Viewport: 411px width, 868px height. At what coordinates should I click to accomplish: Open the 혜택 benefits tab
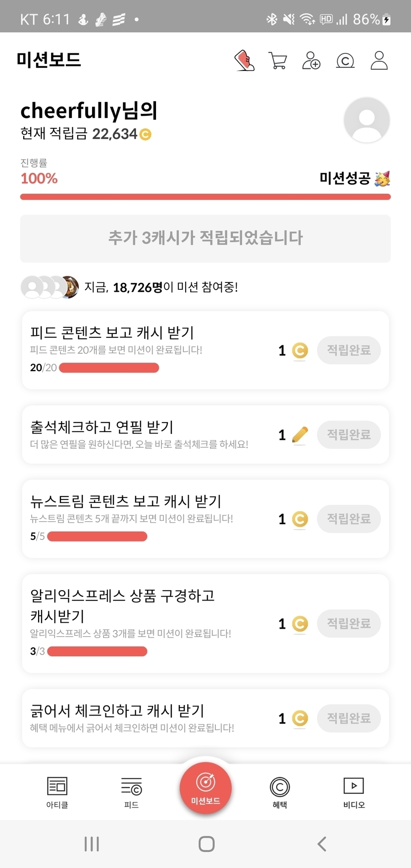280,792
